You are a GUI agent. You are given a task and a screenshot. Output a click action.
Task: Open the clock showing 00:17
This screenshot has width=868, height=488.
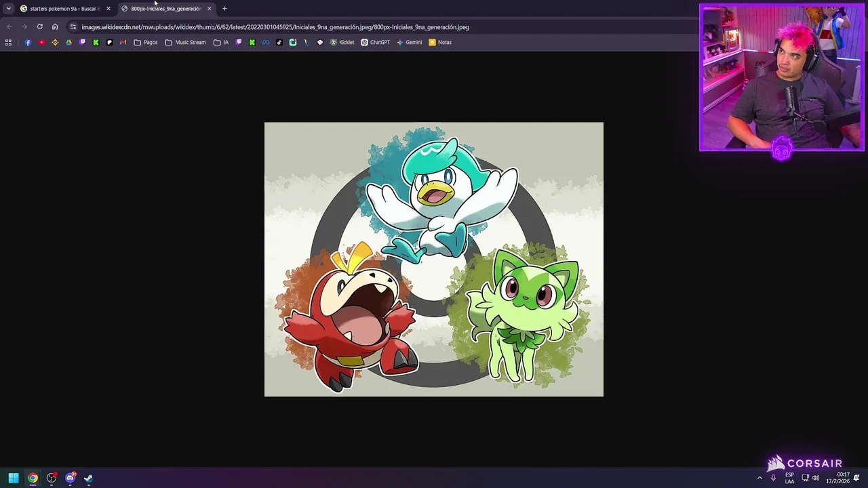837,478
